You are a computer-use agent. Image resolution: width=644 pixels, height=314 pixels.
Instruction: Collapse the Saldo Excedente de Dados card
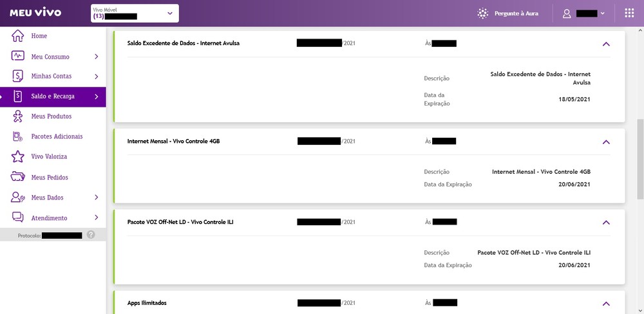606,44
